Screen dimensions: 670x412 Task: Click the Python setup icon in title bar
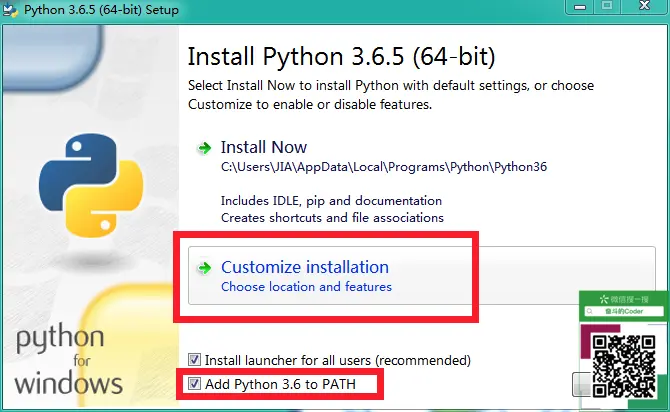[x=12, y=10]
